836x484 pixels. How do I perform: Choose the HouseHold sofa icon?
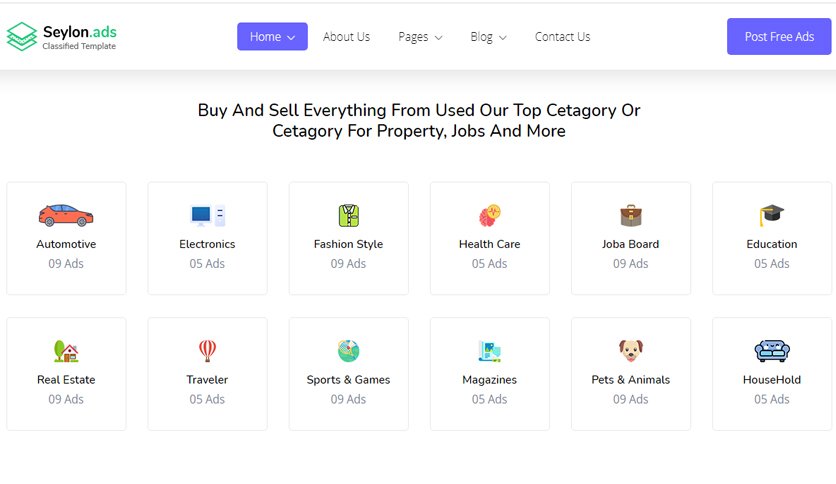[771, 351]
